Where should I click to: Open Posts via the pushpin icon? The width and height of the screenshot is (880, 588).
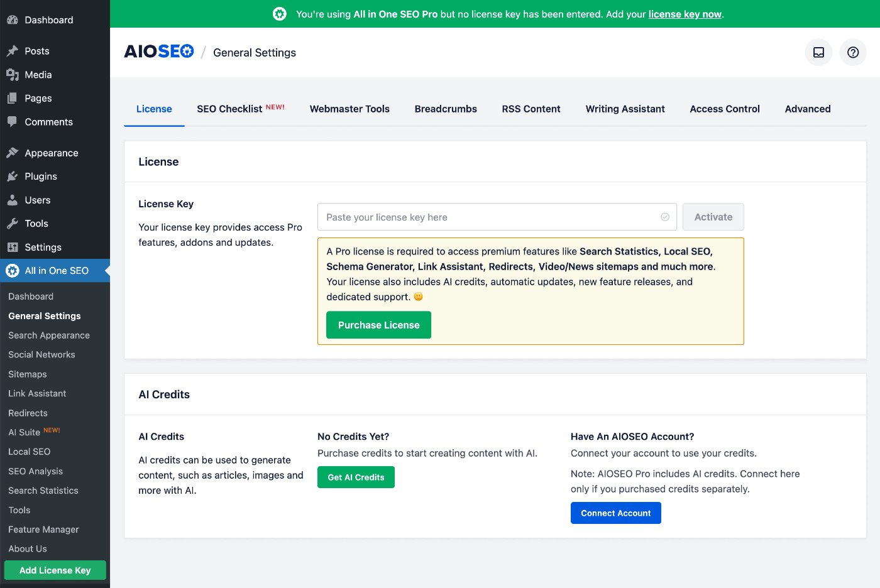(x=12, y=51)
